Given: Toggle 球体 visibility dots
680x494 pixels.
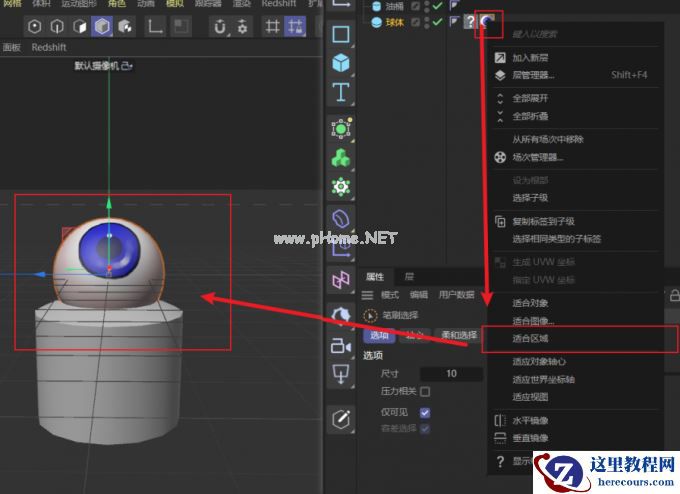Looking at the screenshot, I should pyautogui.click(x=427, y=22).
